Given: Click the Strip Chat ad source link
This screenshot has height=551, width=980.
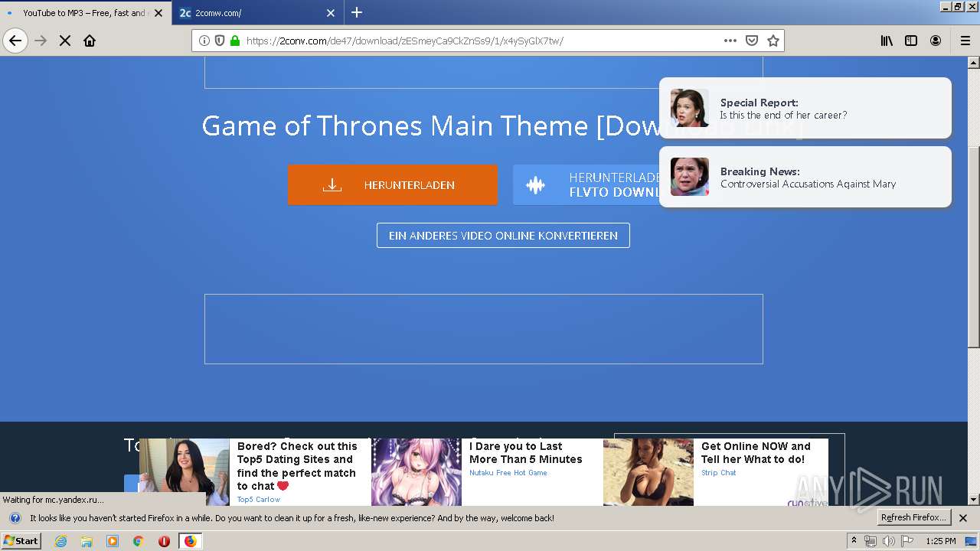Looking at the screenshot, I should pos(719,473).
